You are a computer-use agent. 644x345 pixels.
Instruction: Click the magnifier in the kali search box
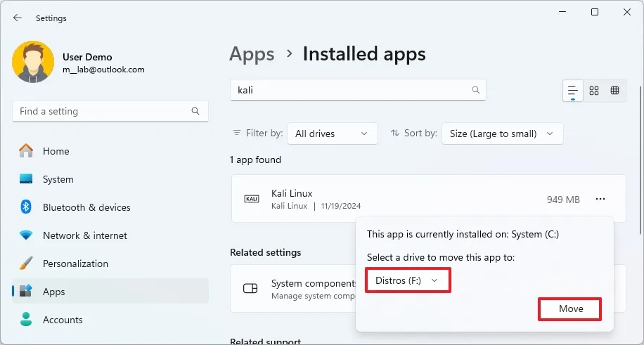pyautogui.click(x=475, y=90)
